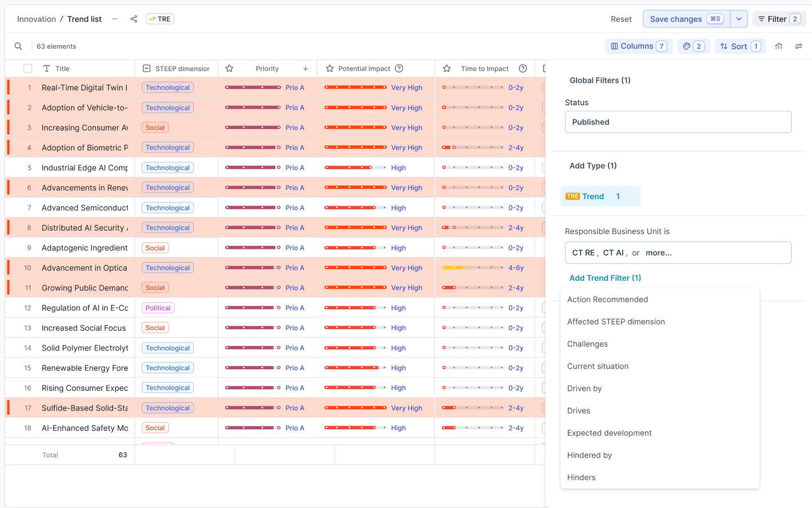812x508 pixels.
Task: Select Action Recommended from filter list
Action: [660, 300]
